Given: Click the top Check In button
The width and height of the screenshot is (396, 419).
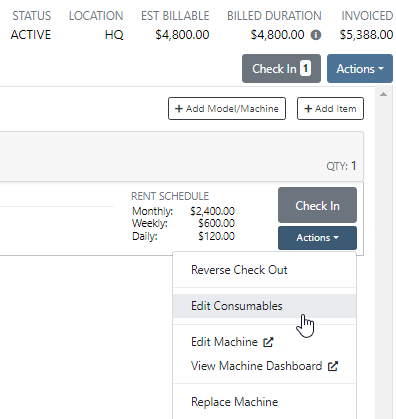Looking at the screenshot, I should 281,69.
